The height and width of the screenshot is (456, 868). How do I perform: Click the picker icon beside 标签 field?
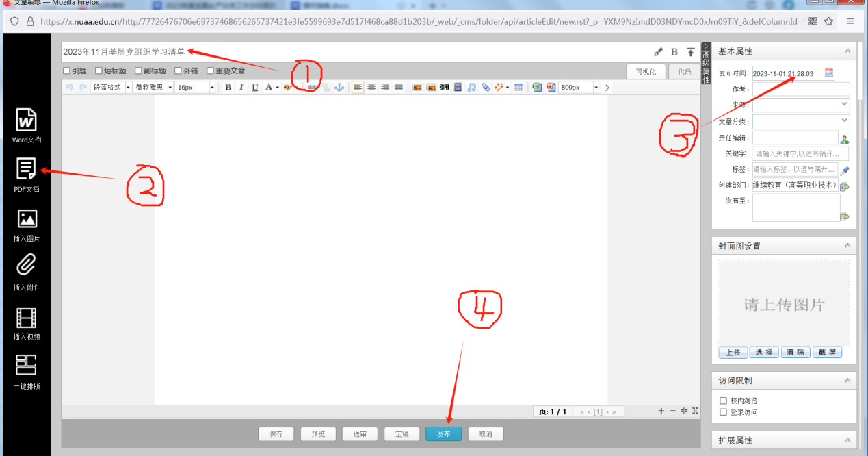click(845, 170)
